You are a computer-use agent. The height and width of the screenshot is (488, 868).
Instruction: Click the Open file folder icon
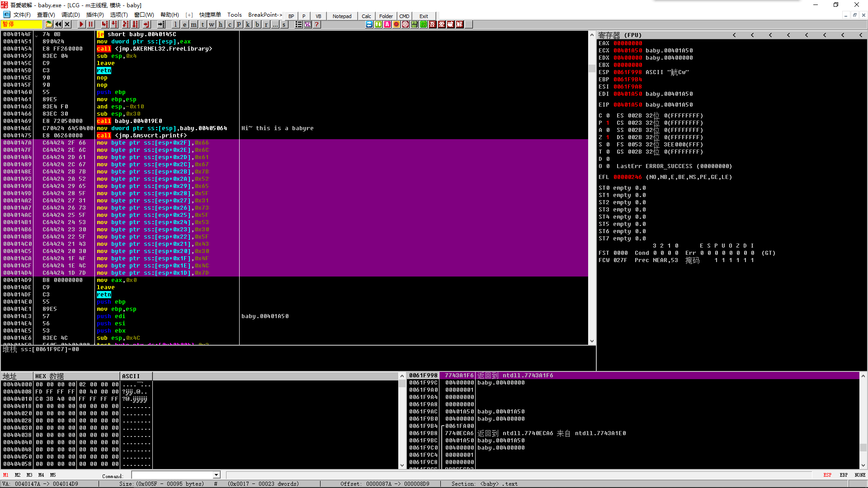click(49, 24)
